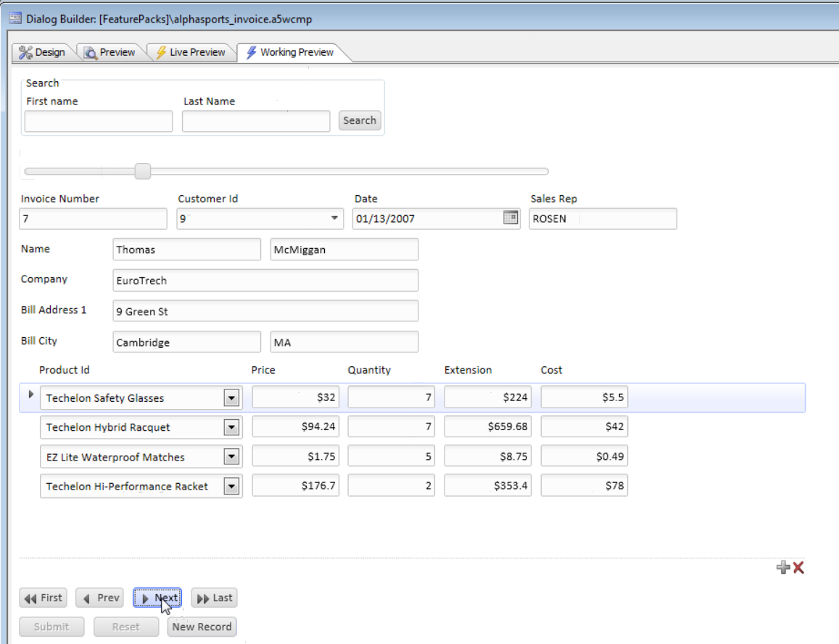Screen dimensions: 839x644
Task: Click the $353.4 extension field
Action: 488,486
